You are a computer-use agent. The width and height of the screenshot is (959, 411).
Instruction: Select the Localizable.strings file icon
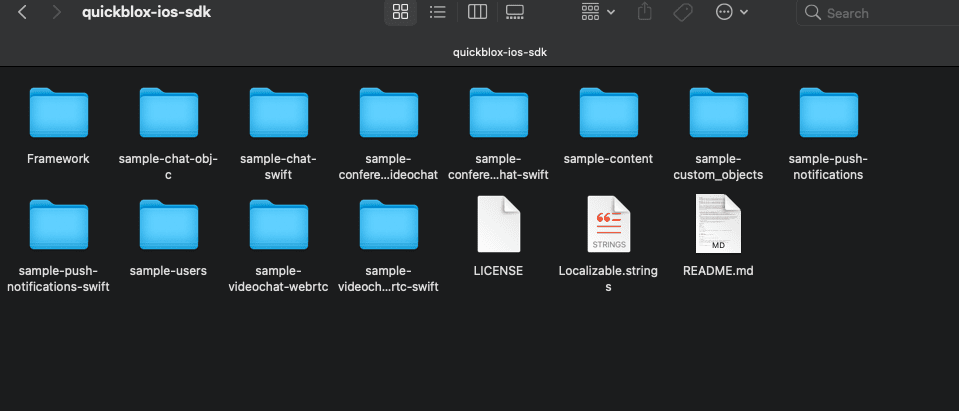pos(609,224)
